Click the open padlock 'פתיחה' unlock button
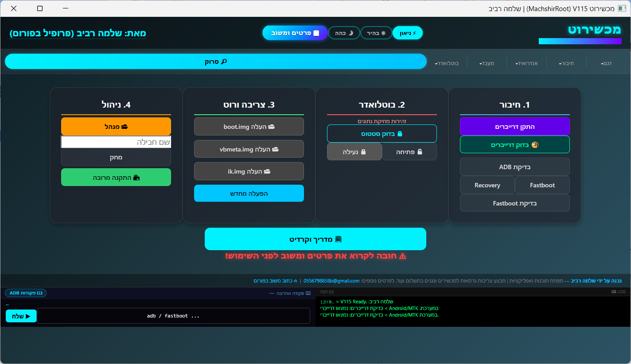 [409, 151]
